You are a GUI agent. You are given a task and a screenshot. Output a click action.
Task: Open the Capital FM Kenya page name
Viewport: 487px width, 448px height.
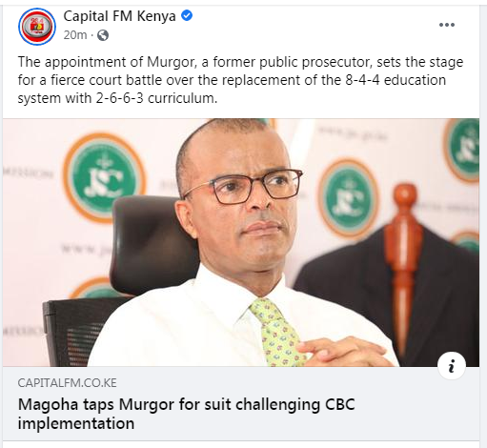(x=119, y=16)
